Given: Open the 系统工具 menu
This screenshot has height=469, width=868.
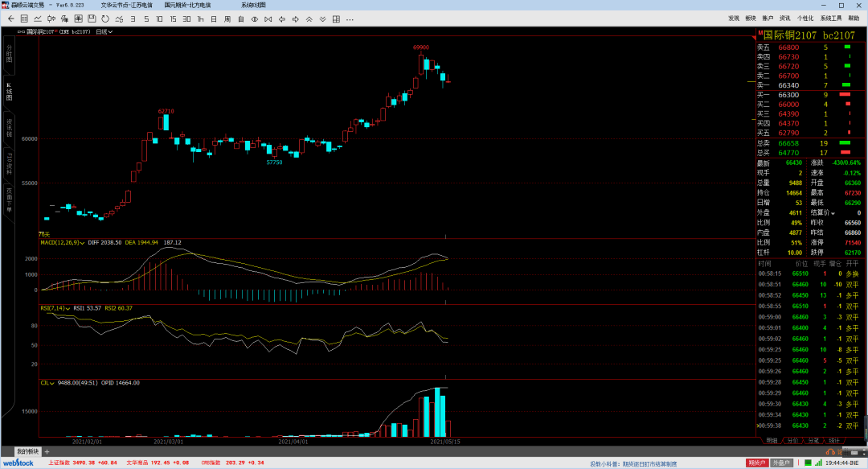Looking at the screenshot, I should coord(831,19).
